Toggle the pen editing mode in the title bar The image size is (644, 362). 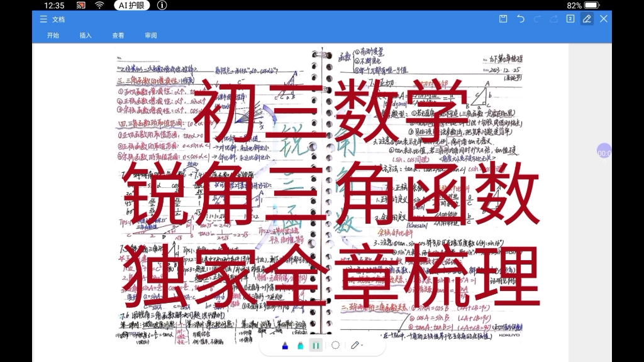587,19
